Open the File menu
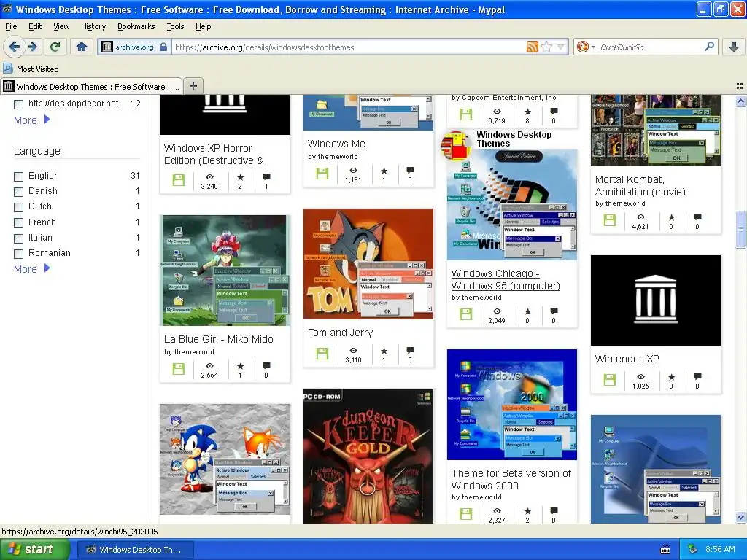747x560 pixels. [11, 26]
